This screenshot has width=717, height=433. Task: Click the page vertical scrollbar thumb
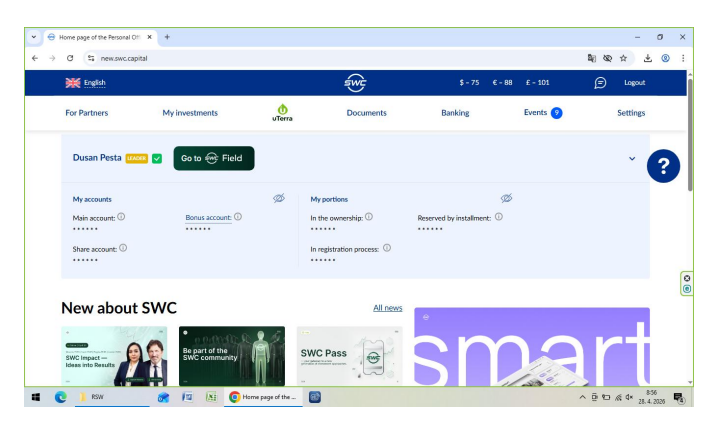pos(690,135)
